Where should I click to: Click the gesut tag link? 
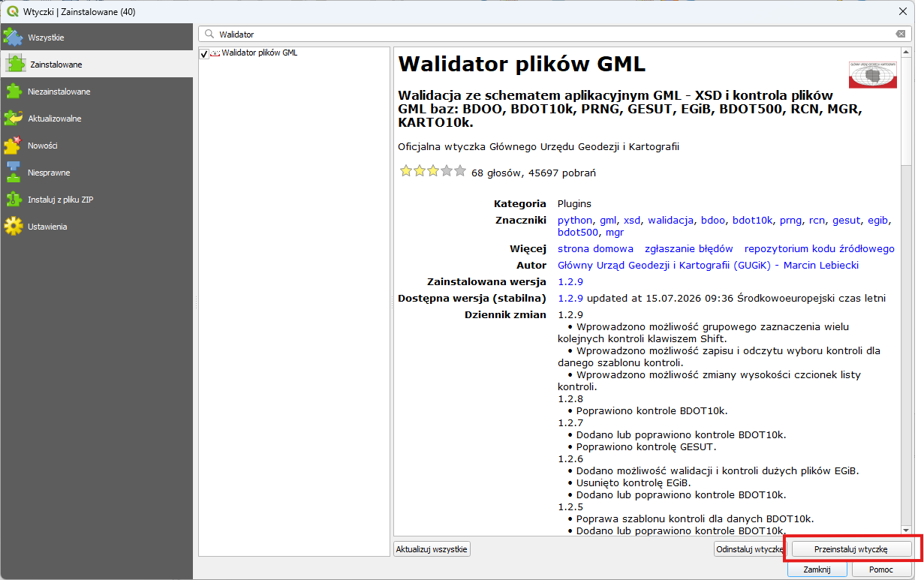pos(846,220)
